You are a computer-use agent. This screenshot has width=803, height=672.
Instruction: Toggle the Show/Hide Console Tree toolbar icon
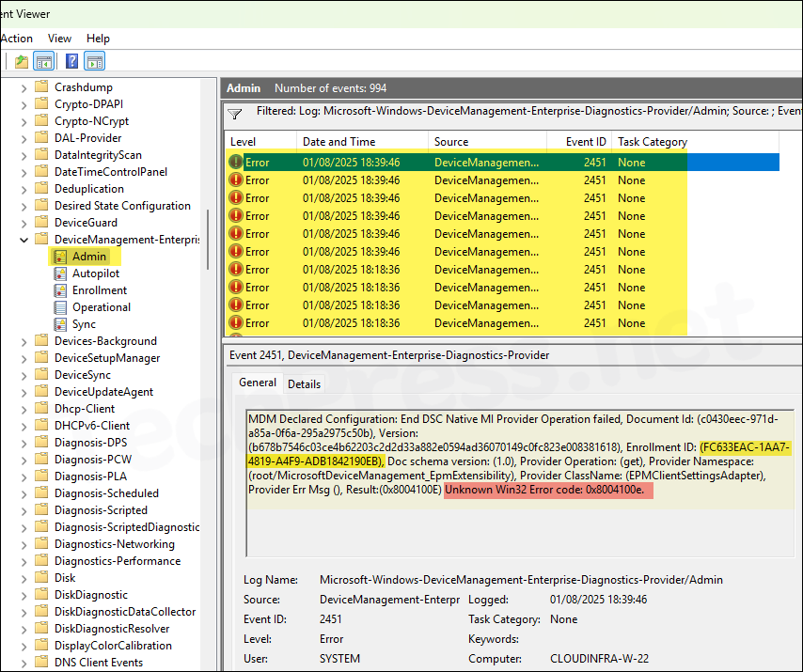[43, 62]
